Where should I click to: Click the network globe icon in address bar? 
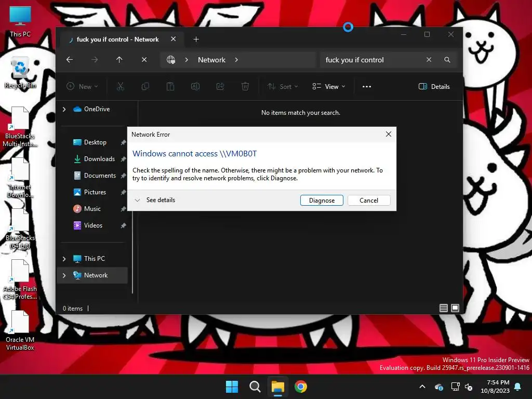point(170,60)
